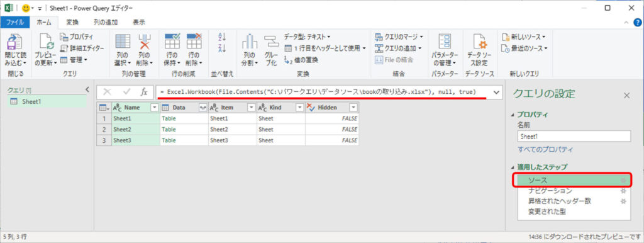
Task: Open the データ型: テキスト dropdown
Action: pos(307,37)
